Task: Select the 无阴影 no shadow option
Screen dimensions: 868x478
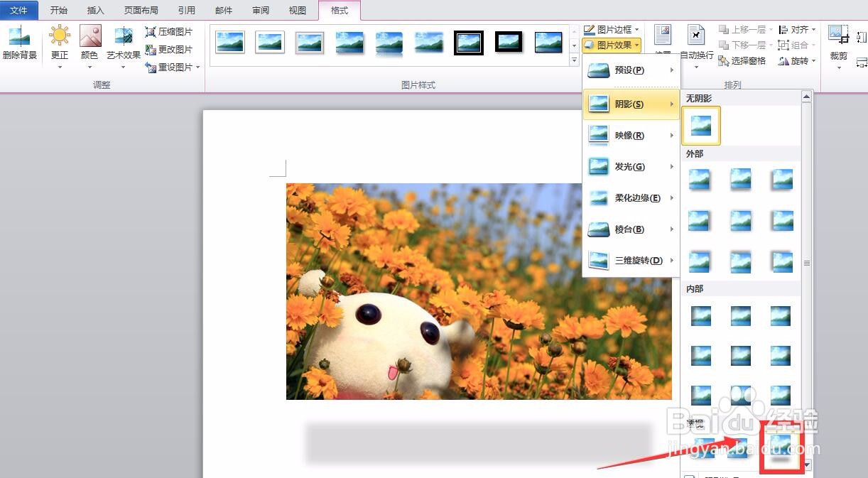Action: pyautogui.click(x=701, y=126)
